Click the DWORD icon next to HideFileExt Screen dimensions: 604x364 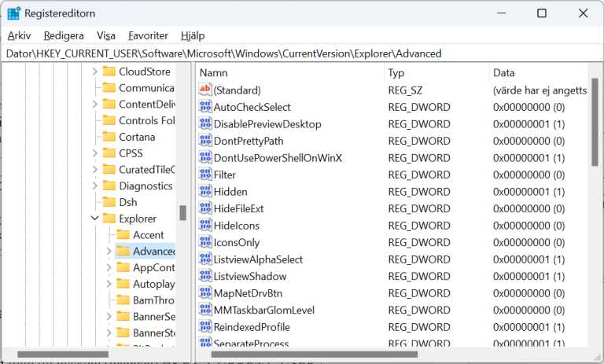point(205,208)
